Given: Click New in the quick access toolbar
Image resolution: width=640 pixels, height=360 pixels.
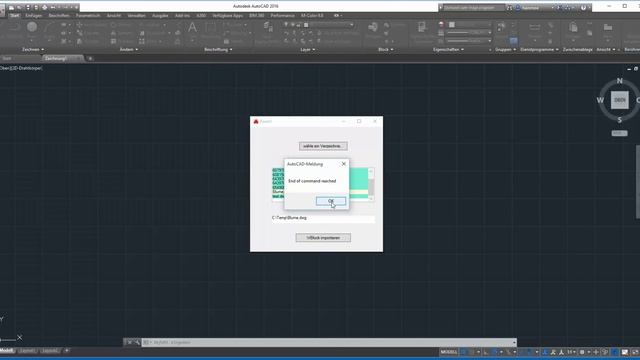Looking at the screenshot, I should [11, 7].
